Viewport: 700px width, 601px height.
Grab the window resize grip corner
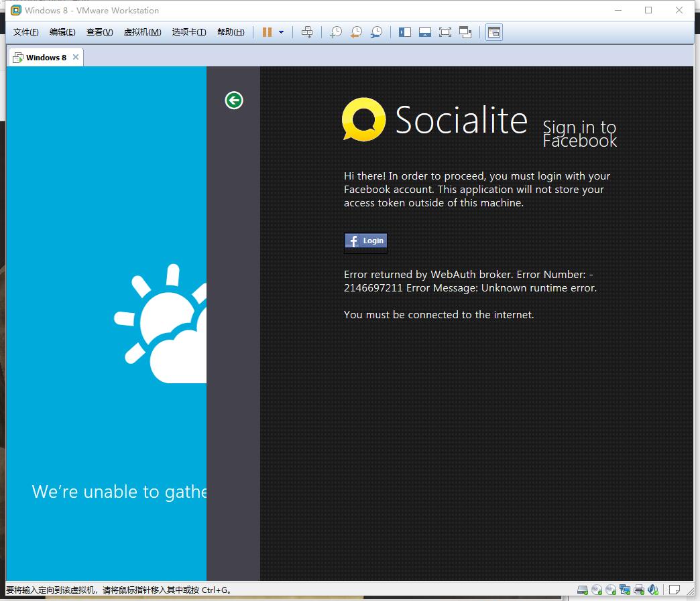(x=690, y=592)
